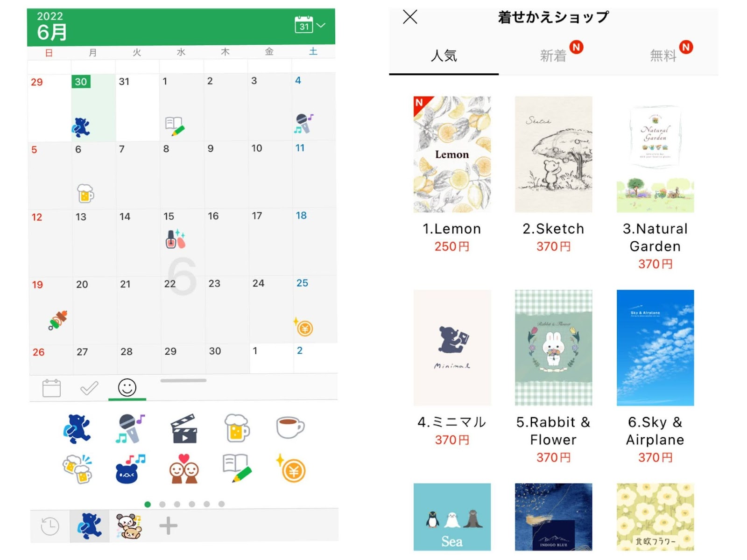This screenshot has width=747, height=560.
Task: Choose the clinking beer mugs stamp
Action: (x=78, y=469)
